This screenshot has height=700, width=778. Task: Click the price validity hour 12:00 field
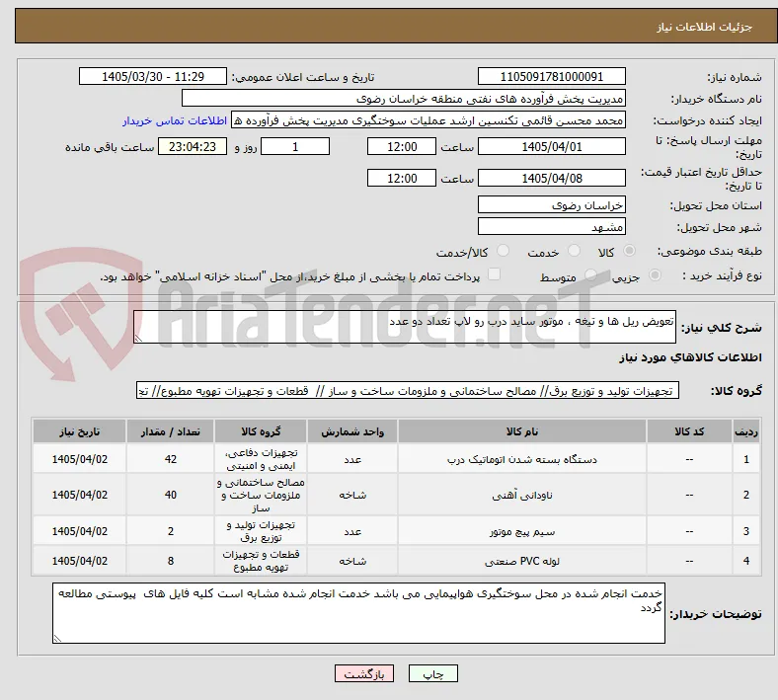point(402,178)
